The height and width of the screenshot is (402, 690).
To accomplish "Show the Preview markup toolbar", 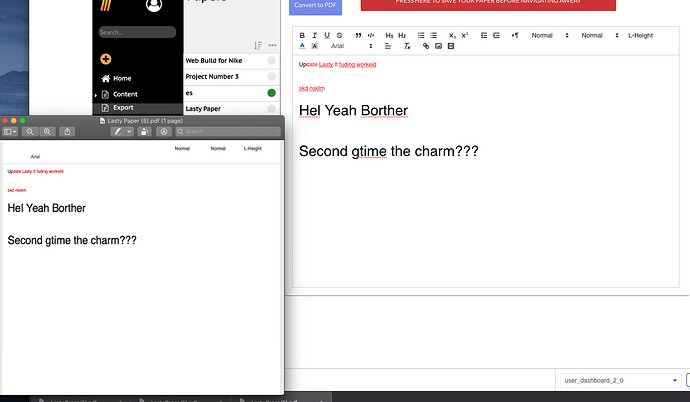I will click(164, 132).
